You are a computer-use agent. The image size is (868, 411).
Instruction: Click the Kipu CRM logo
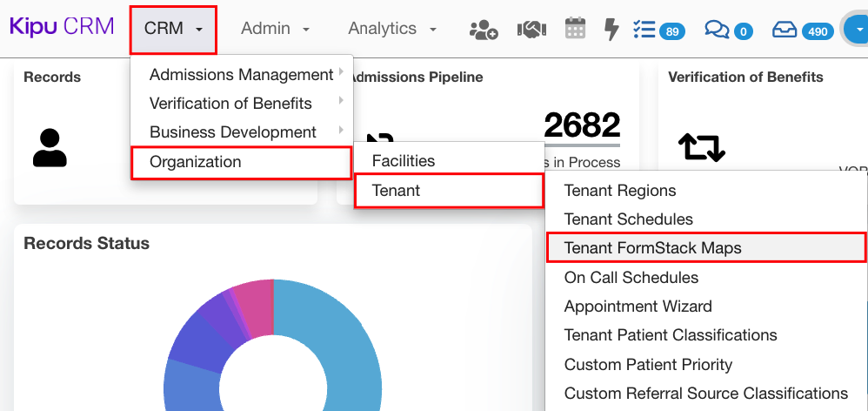pos(62,27)
